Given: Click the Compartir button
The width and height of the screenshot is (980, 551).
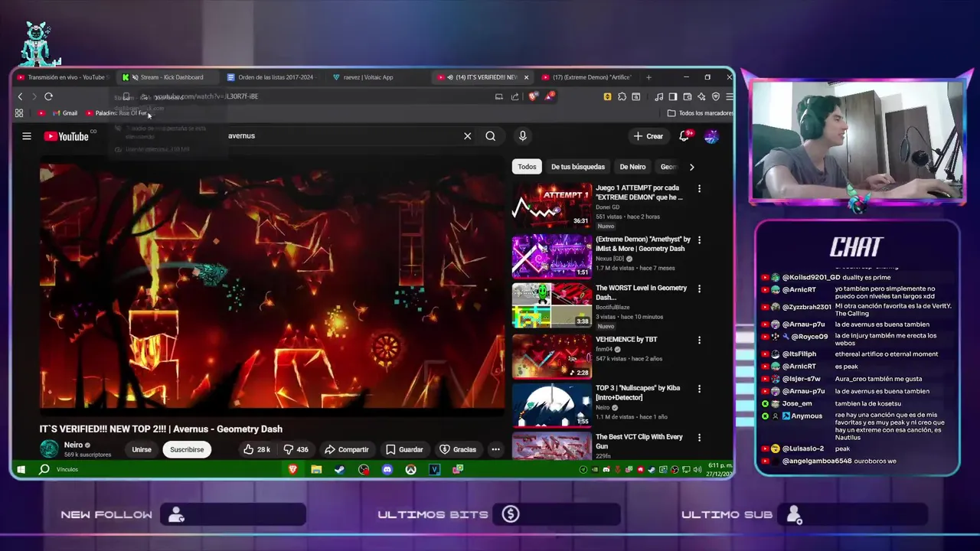Looking at the screenshot, I should coord(347,449).
